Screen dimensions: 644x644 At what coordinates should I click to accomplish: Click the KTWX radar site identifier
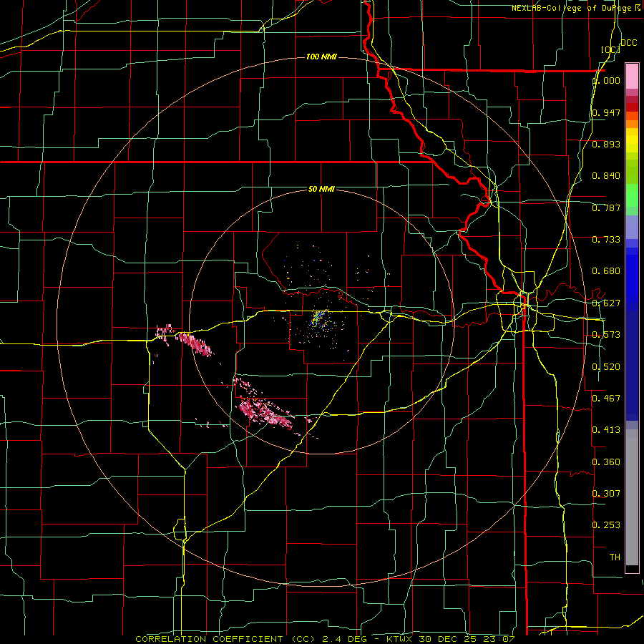pos(399,639)
